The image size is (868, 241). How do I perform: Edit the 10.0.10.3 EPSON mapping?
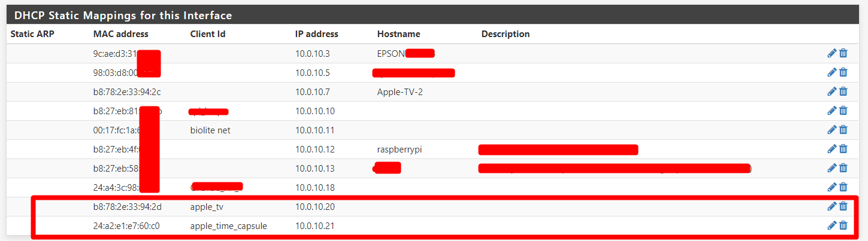[831, 53]
